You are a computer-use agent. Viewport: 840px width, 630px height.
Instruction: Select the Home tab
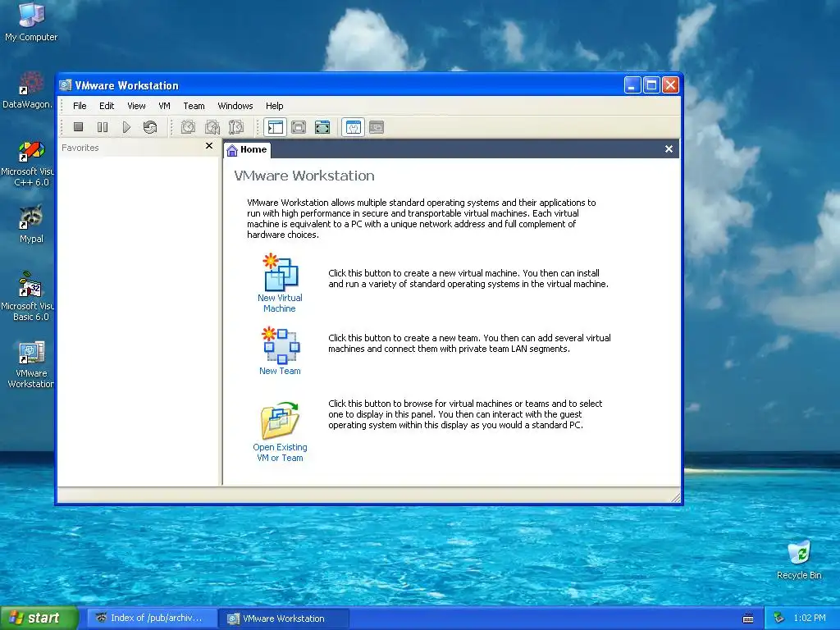click(247, 149)
